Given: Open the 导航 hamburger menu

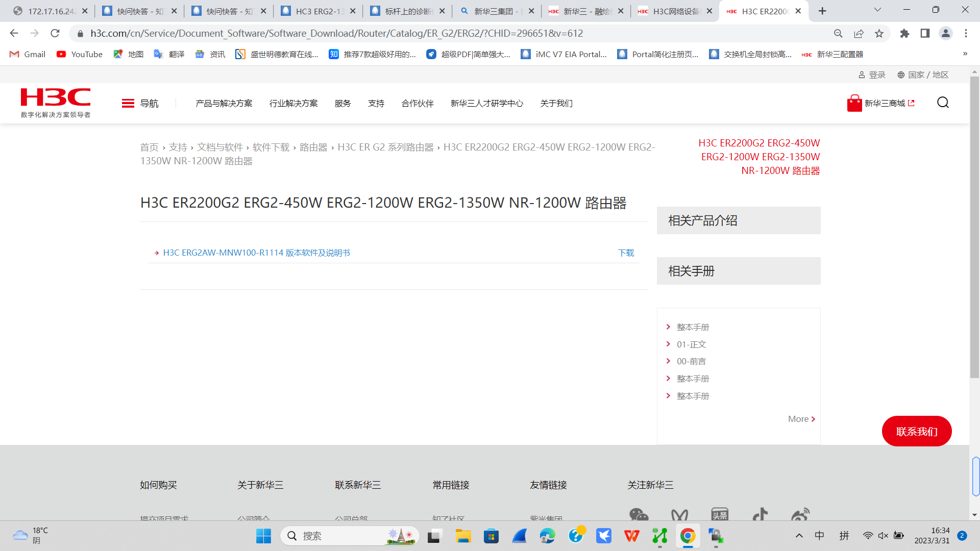Looking at the screenshot, I should tap(128, 103).
